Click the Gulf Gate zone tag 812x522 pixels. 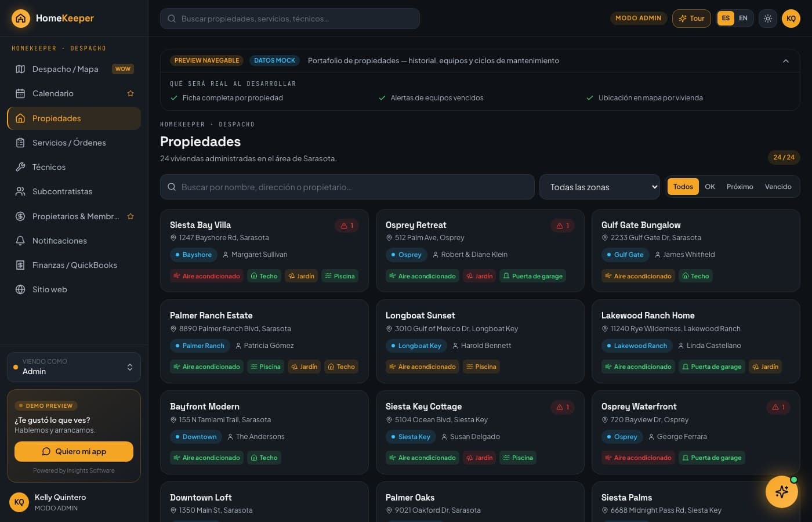click(625, 255)
